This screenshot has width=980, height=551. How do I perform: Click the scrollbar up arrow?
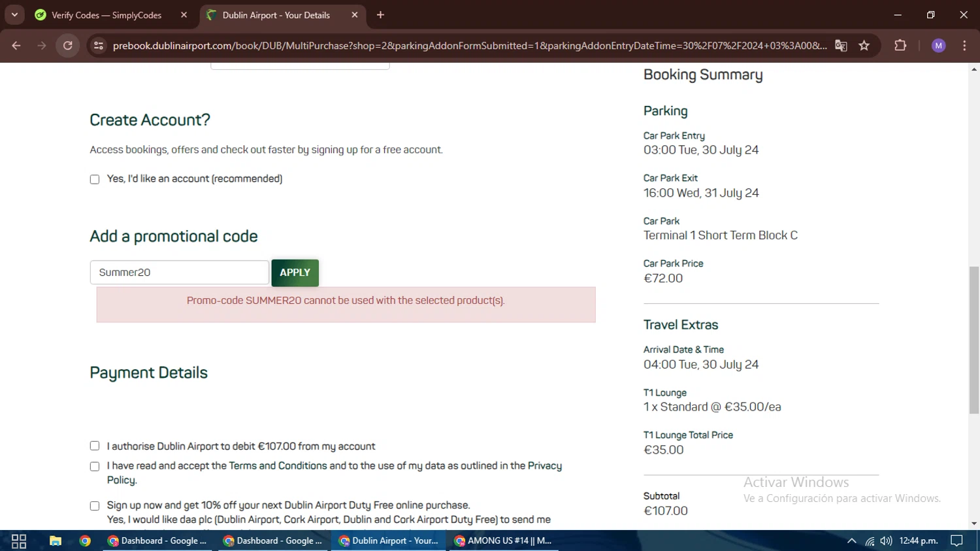click(x=974, y=69)
